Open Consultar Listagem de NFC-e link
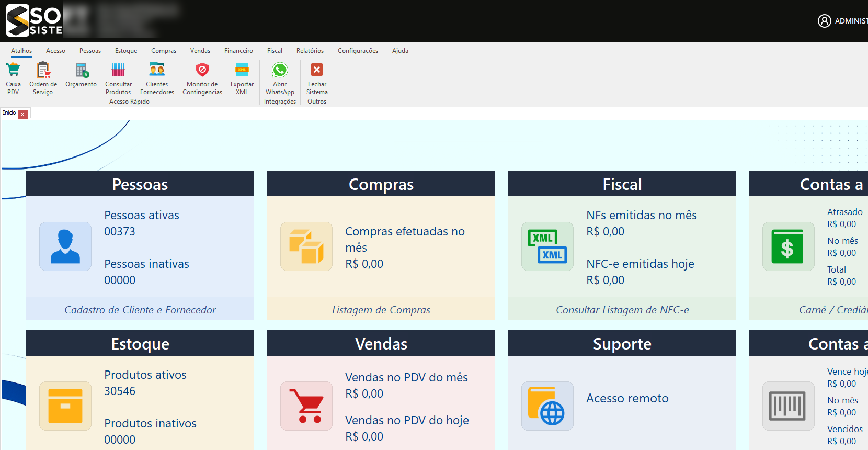This screenshot has height=450, width=868. (x=622, y=310)
